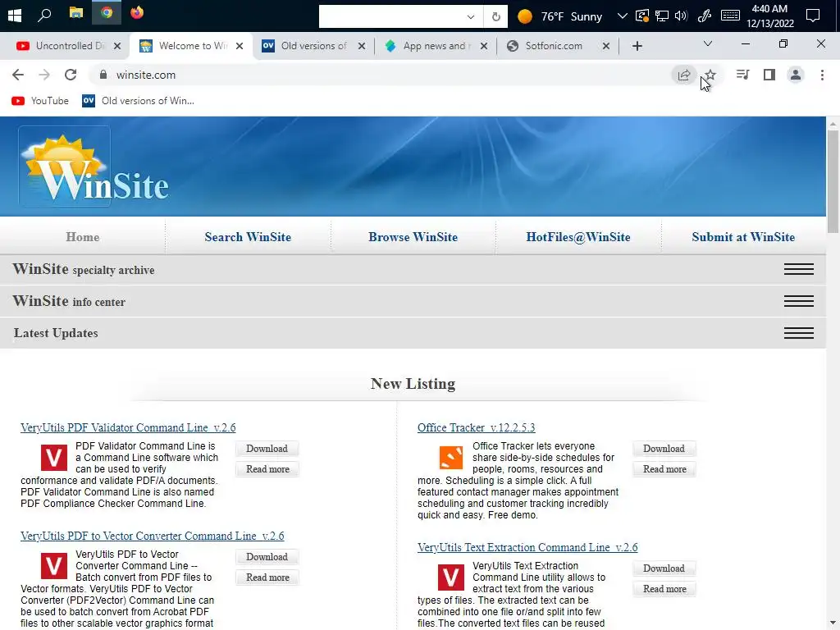Open the tab search dropdown chevron
Screen dimensions: 840x630
click(708, 44)
